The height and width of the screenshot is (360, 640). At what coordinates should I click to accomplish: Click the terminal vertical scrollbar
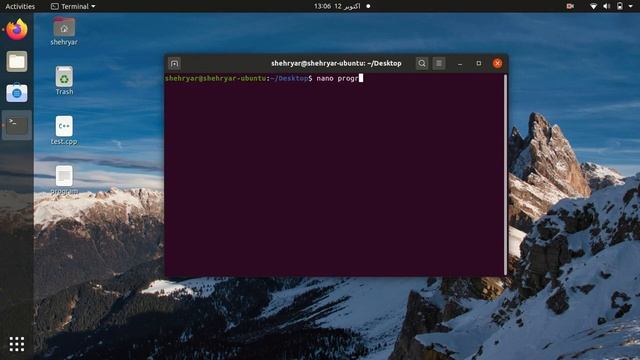pyautogui.click(x=505, y=175)
